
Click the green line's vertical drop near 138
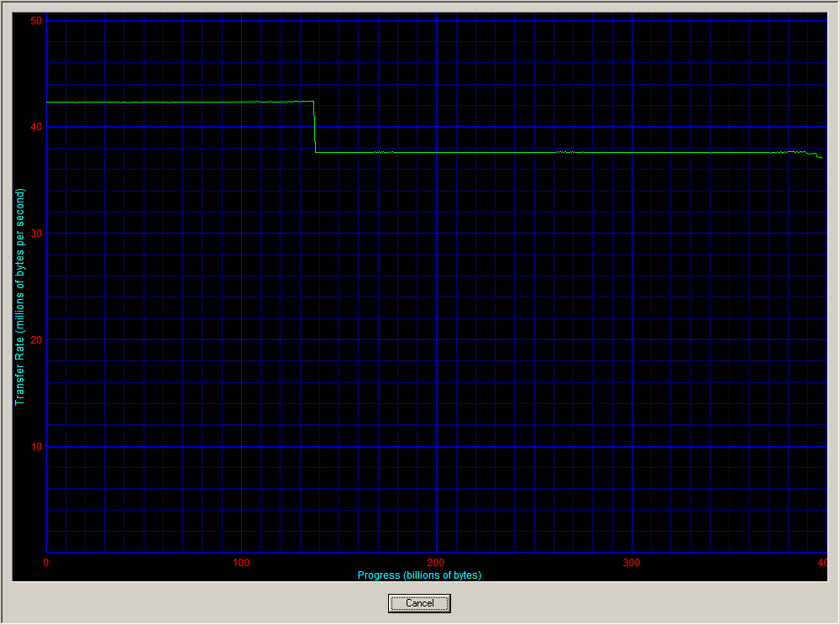(315, 127)
